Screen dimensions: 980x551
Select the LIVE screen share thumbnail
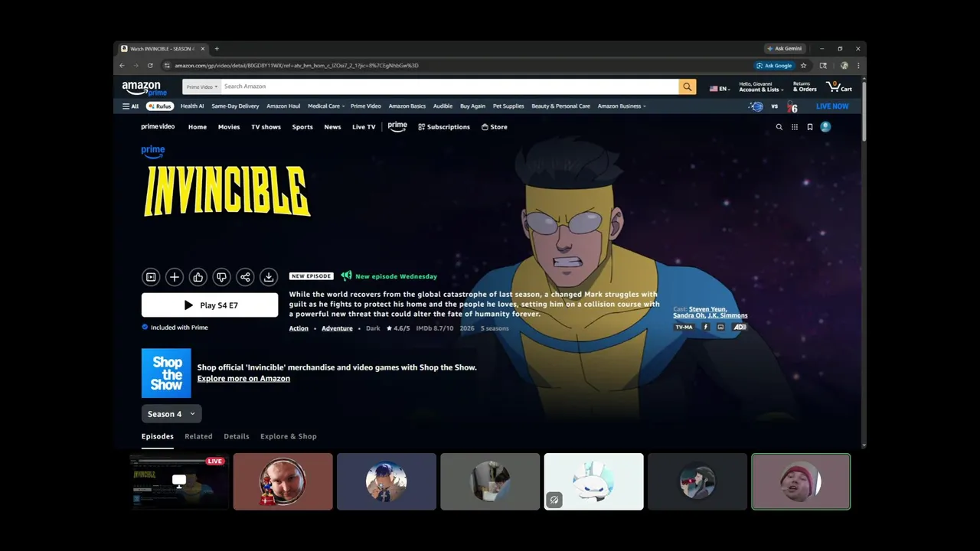[x=179, y=481]
